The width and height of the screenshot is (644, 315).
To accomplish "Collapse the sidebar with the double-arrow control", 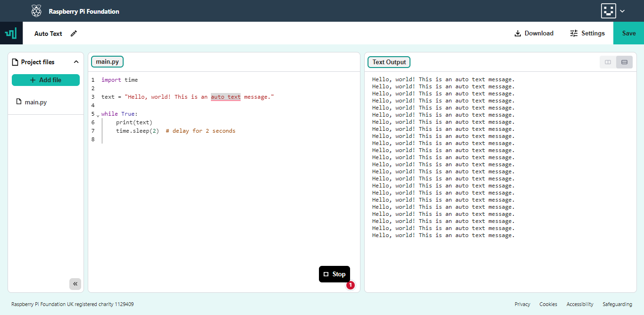I will click(x=75, y=284).
